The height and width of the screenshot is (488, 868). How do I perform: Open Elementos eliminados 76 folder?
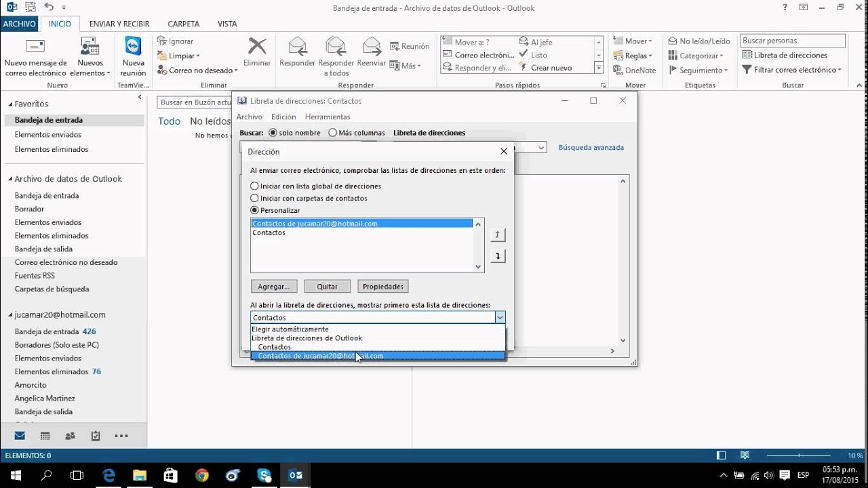point(58,371)
